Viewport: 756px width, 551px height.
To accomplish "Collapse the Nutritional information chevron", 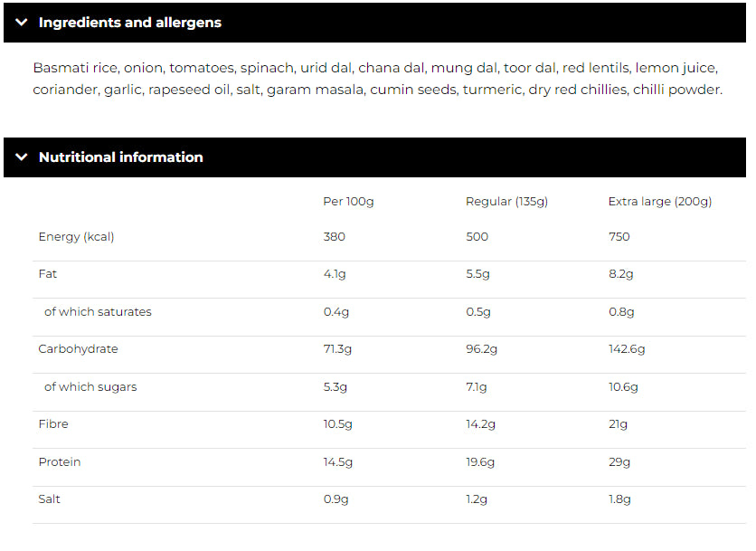I will pos(22,157).
